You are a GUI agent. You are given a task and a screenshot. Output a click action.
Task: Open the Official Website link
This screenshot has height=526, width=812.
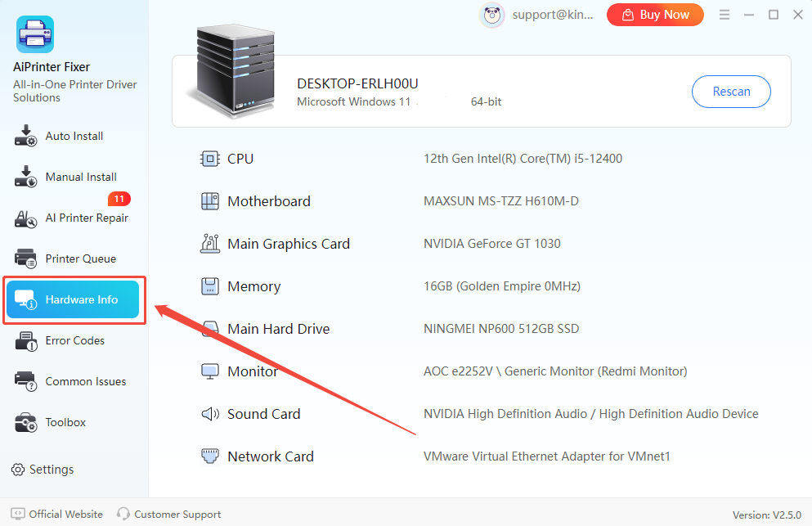click(57, 515)
